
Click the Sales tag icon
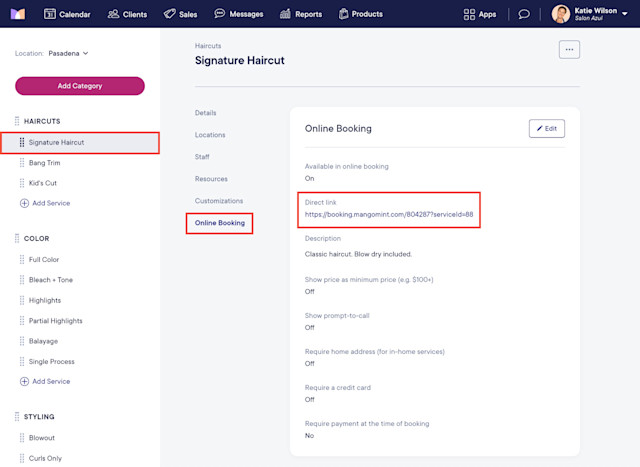pyautogui.click(x=169, y=14)
